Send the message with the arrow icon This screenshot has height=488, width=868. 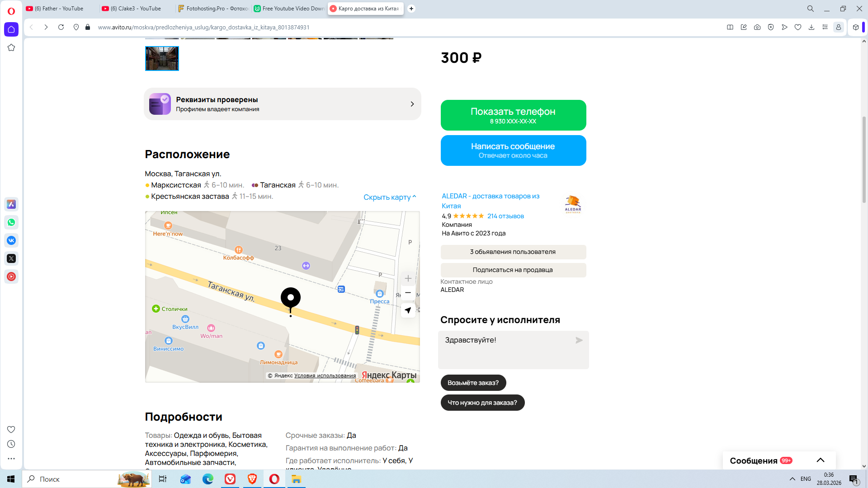579,340
